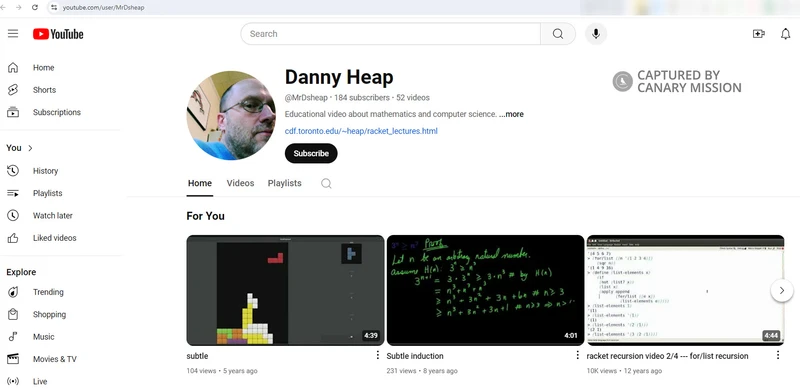
Task: Start voice search with microphone icon
Action: coord(595,34)
